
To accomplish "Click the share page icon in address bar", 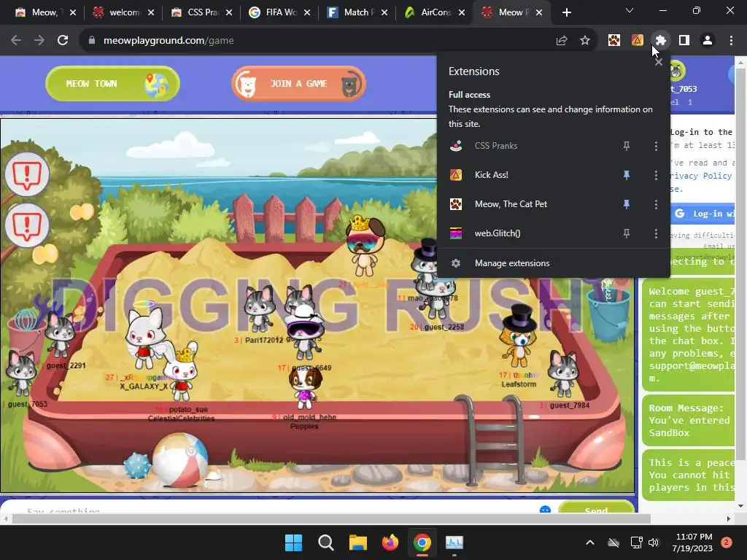I will (562, 41).
